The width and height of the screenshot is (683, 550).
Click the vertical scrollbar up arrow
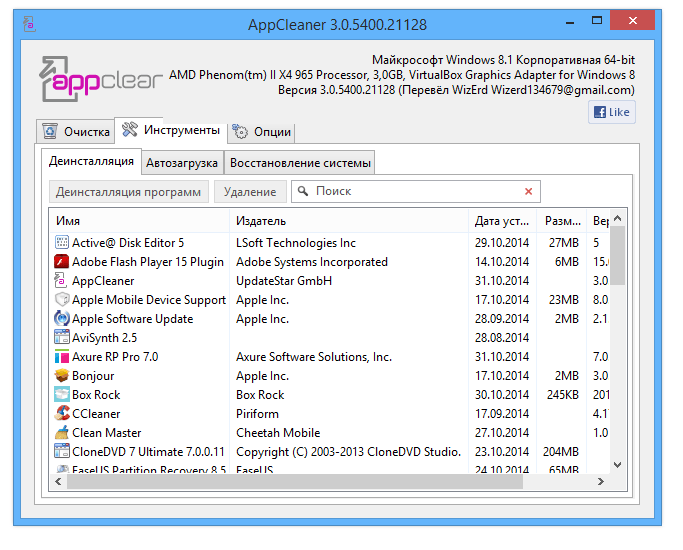[x=618, y=218]
